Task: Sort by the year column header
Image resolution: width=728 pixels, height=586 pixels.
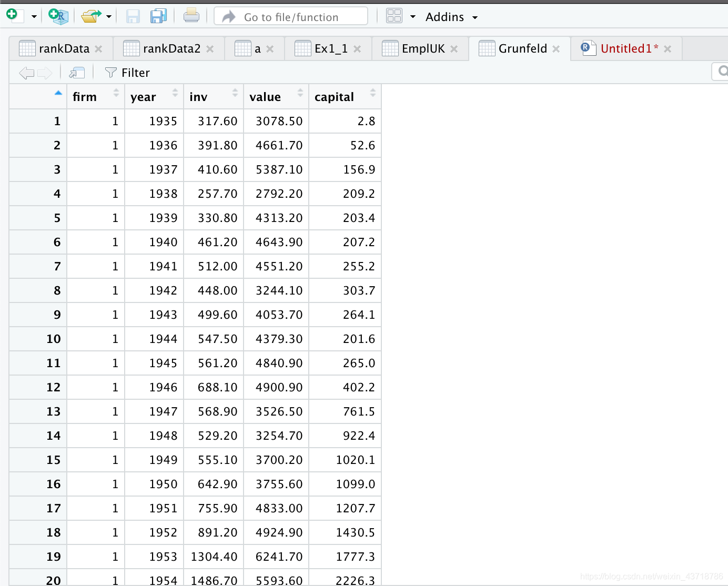Action: 154,97
